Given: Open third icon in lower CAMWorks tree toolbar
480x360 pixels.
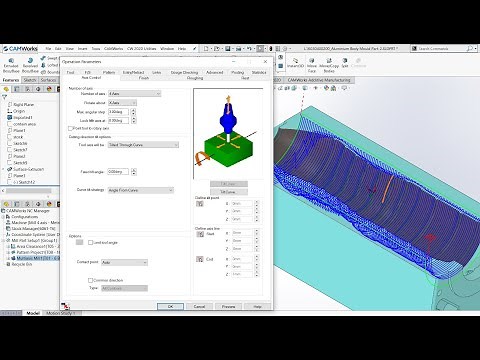Looking at the screenshot, I should coord(27,204).
